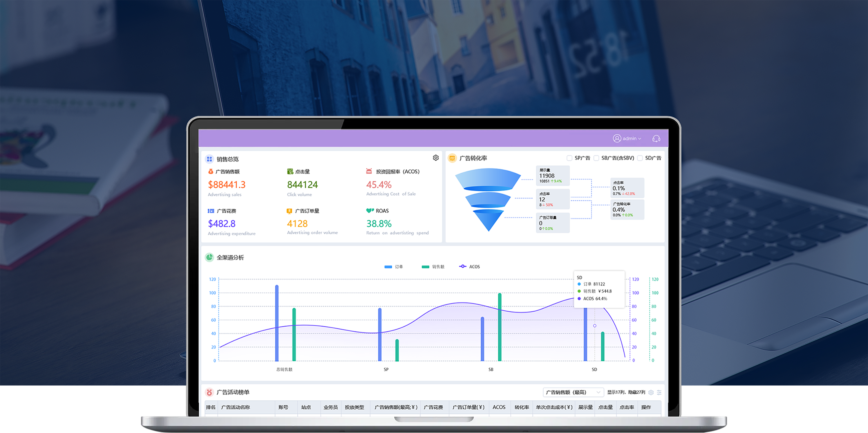868x433 pixels.
Task: Open the sliders filter icon beside column settings
Action: [659, 393]
